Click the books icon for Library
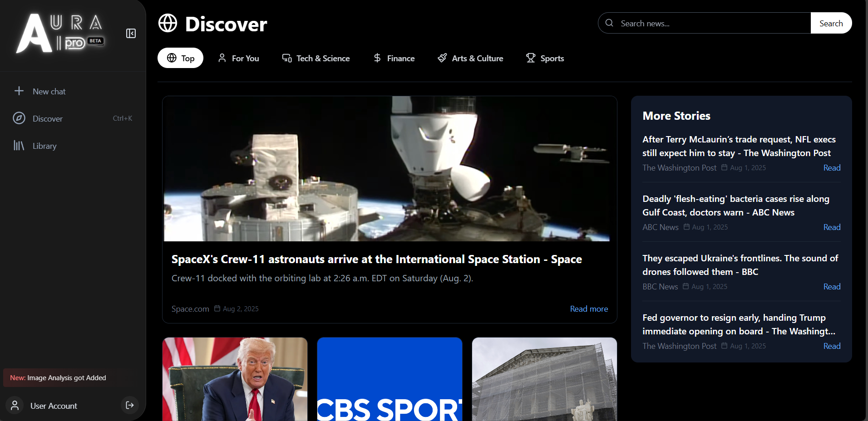868x421 pixels. tap(19, 146)
